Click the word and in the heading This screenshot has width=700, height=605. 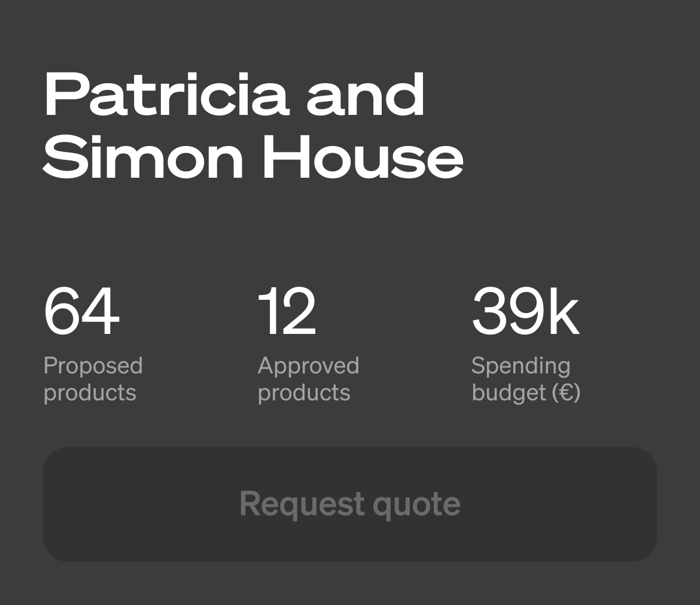pos(366,96)
